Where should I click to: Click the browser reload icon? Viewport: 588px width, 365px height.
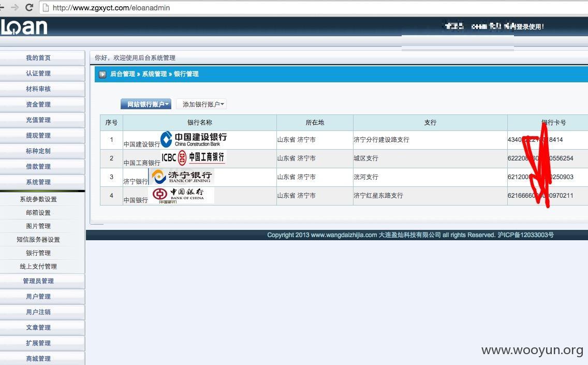(x=29, y=7)
